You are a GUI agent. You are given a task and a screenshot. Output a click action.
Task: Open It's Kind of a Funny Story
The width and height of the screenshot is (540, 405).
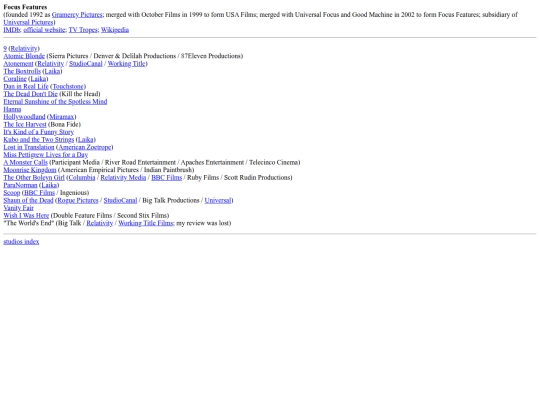(39, 132)
